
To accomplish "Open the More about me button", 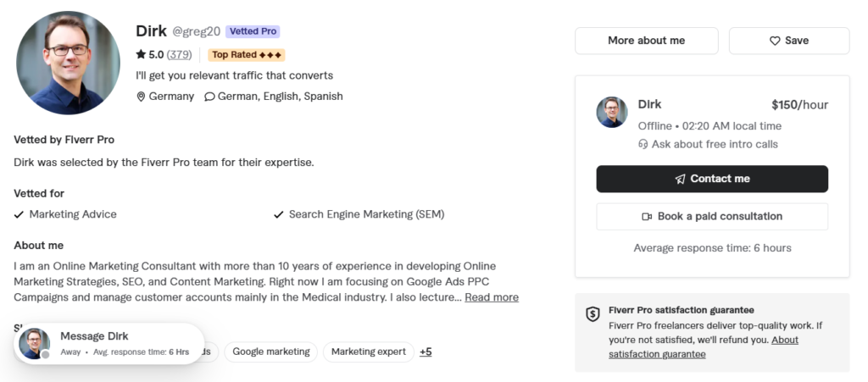I will pos(647,41).
